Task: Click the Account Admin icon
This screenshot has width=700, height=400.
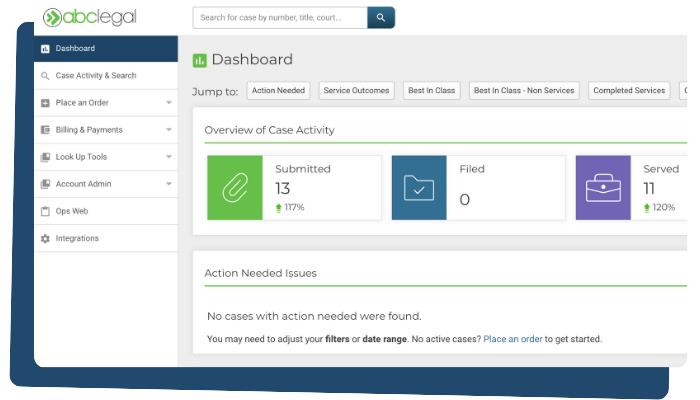Action: coord(45,184)
